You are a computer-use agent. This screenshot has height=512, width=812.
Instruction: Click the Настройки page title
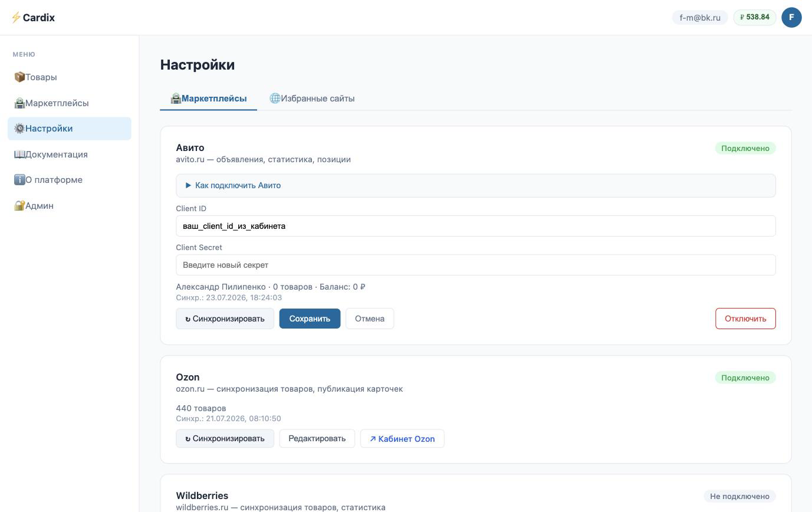point(198,65)
